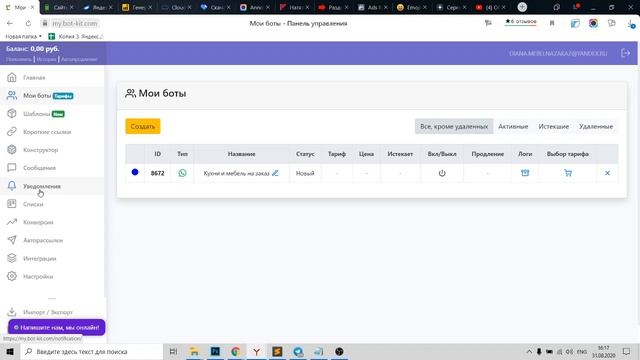Click the blue status dot of bot 8672
Screen dimensions: 640x360
coord(135,172)
